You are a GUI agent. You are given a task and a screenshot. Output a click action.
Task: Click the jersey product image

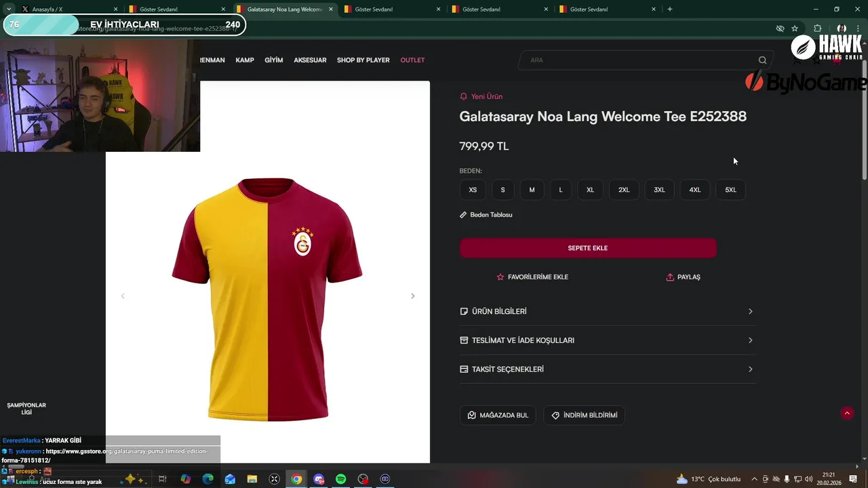[267, 298]
